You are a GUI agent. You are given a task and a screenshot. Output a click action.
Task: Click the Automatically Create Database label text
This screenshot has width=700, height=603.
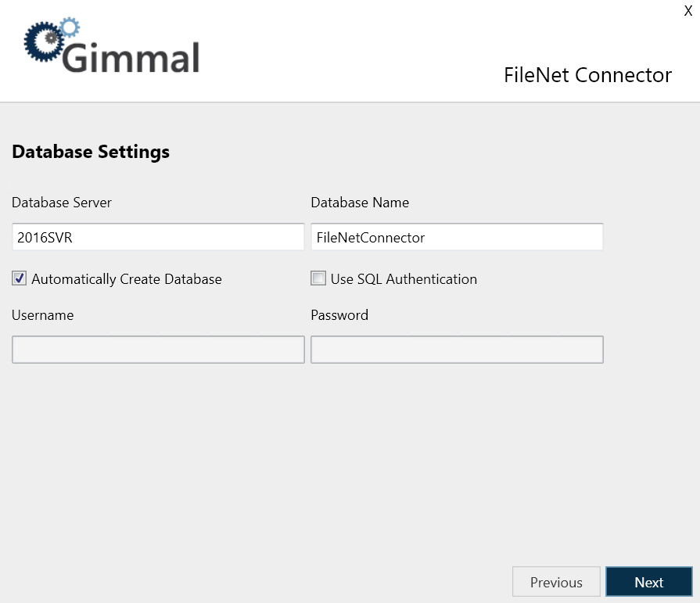[127, 279]
